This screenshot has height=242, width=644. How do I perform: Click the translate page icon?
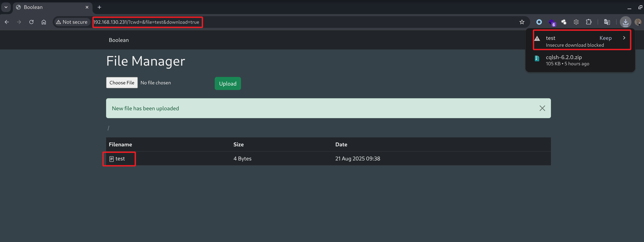click(607, 22)
